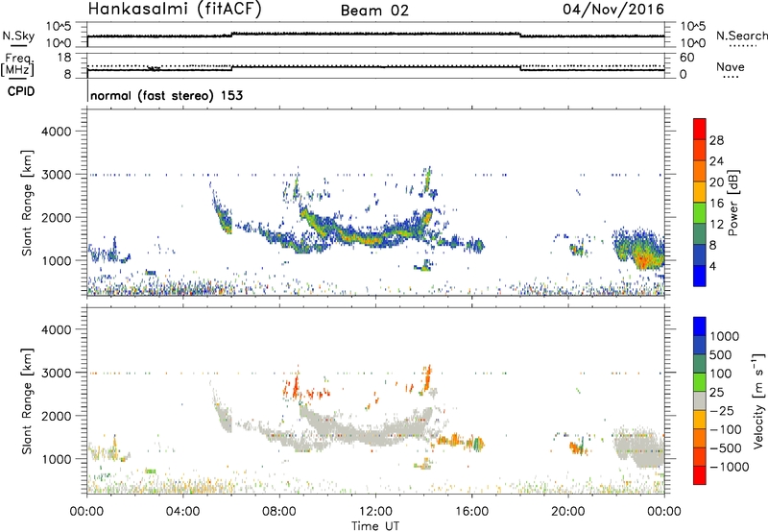Click the '08:00' time tick label
The height and width of the screenshot is (532, 768).
click(x=279, y=512)
